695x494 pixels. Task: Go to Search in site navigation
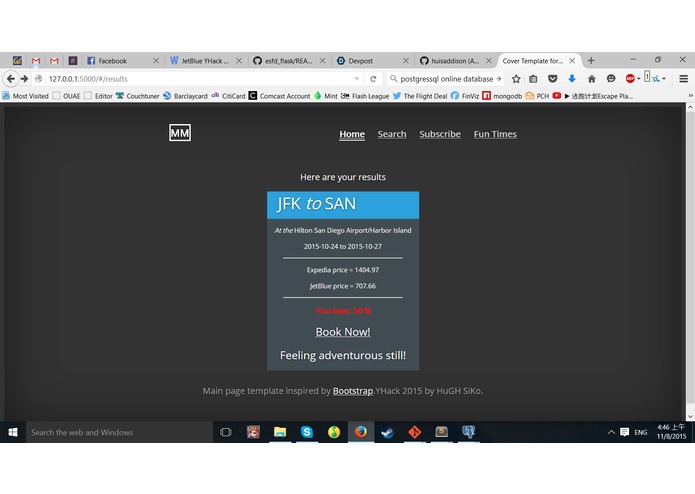pos(392,134)
